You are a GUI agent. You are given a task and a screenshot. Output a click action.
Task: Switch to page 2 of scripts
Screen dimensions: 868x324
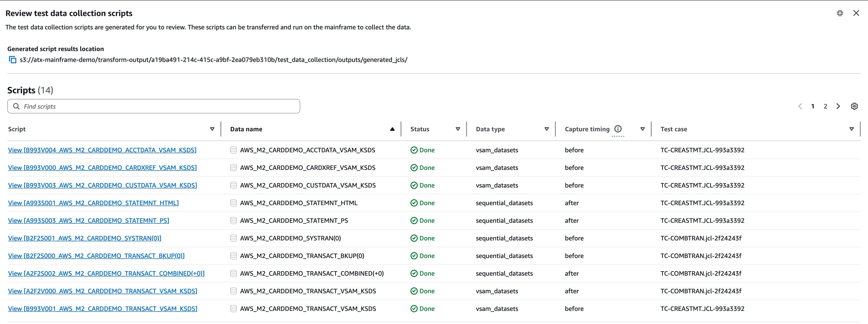825,106
